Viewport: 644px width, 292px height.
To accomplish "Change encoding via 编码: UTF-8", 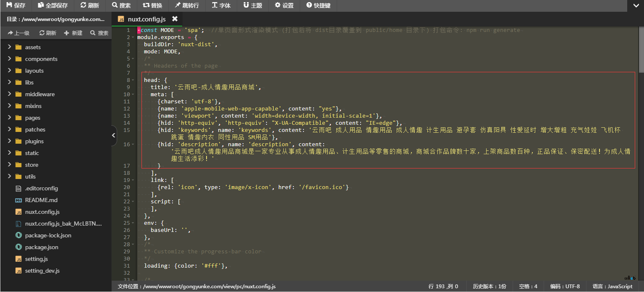I will 565,287.
